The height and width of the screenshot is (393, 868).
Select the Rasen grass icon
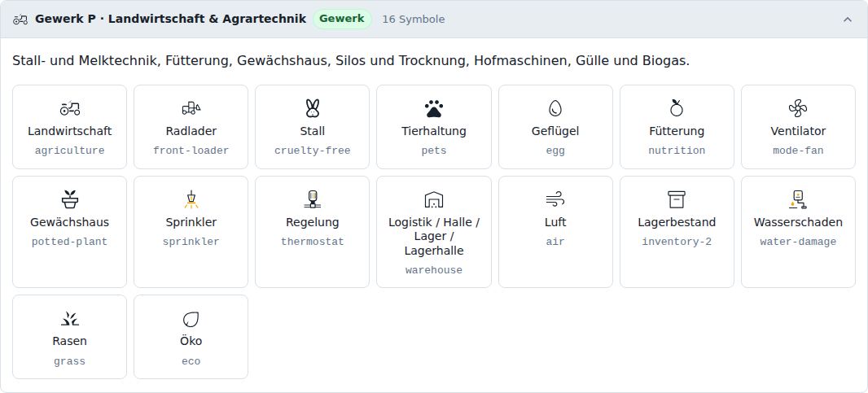pos(70,318)
